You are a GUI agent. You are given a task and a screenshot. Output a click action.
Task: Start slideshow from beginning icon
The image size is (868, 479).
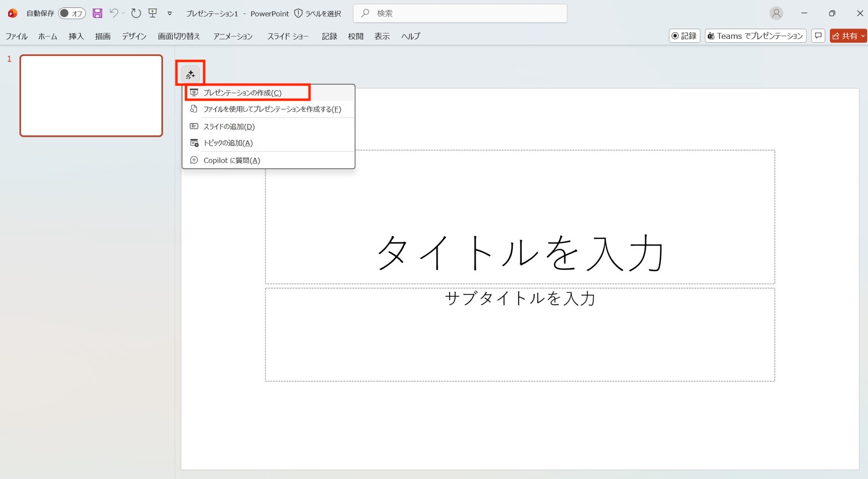(x=153, y=13)
